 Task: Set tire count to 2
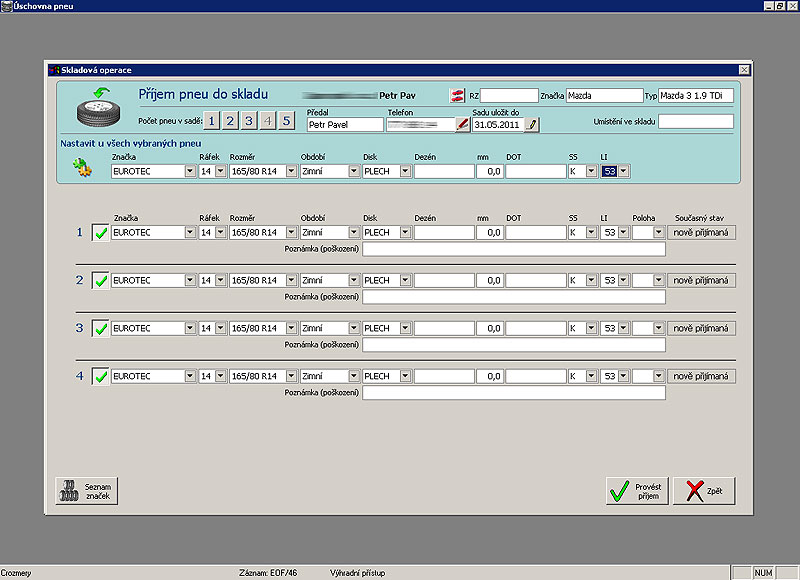pyautogui.click(x=230, y=121)
